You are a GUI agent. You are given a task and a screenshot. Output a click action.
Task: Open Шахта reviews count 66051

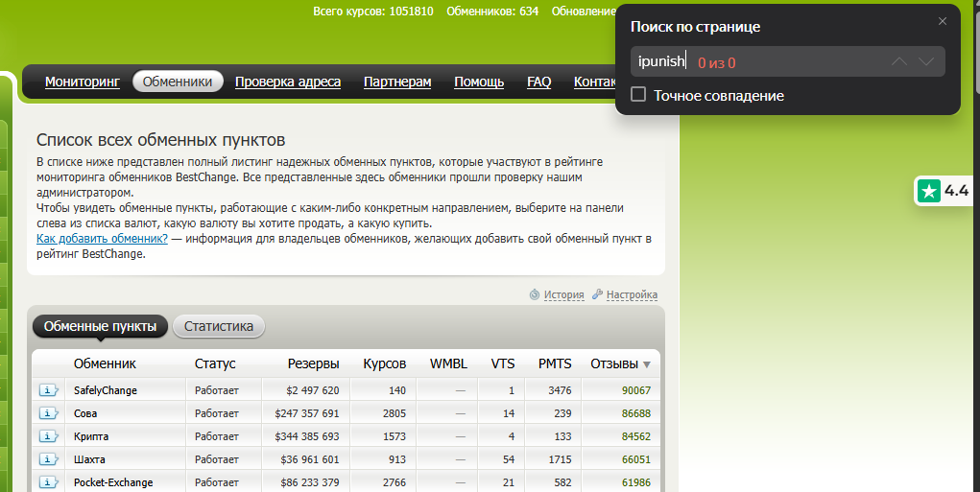tap(636, 458)
